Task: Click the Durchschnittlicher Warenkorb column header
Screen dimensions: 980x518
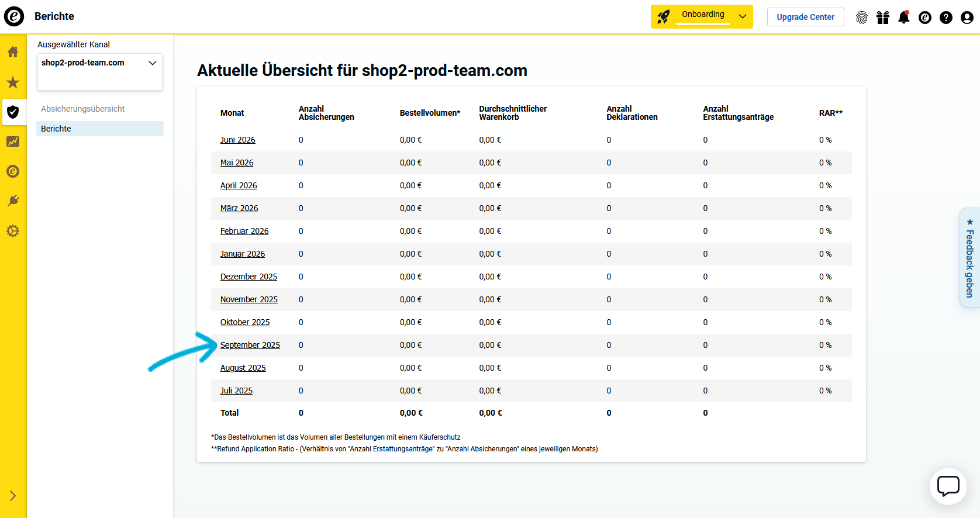Action: click(x=513, y=113)
